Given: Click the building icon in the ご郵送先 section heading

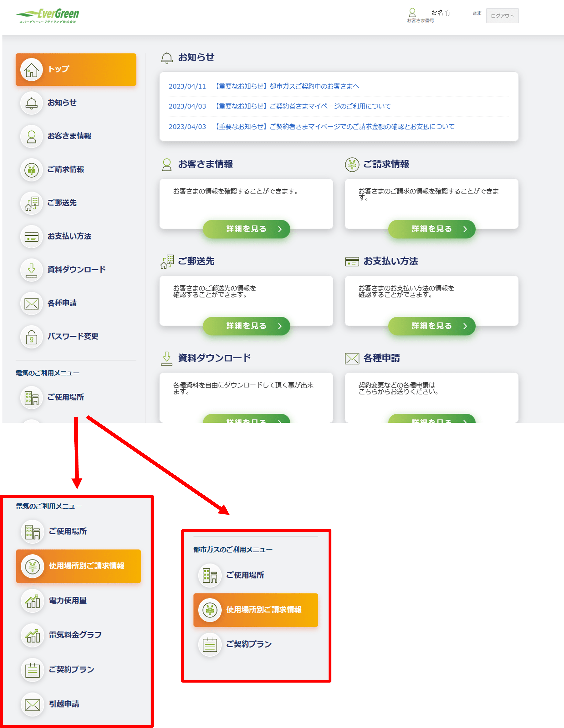Looking at the screenshot, I should (167, 261).
